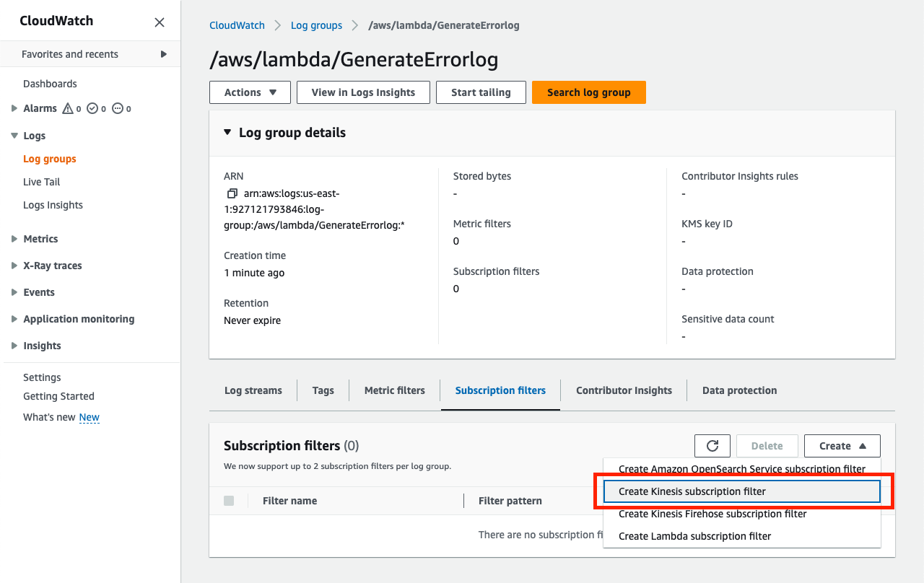Click the ARN value text
Screen dimensions: 924x583
[315, 209]
